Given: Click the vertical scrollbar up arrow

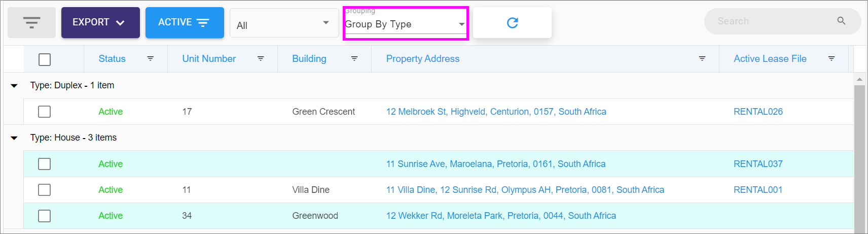Looking at the screenshot, I should [x=859, y=79].
